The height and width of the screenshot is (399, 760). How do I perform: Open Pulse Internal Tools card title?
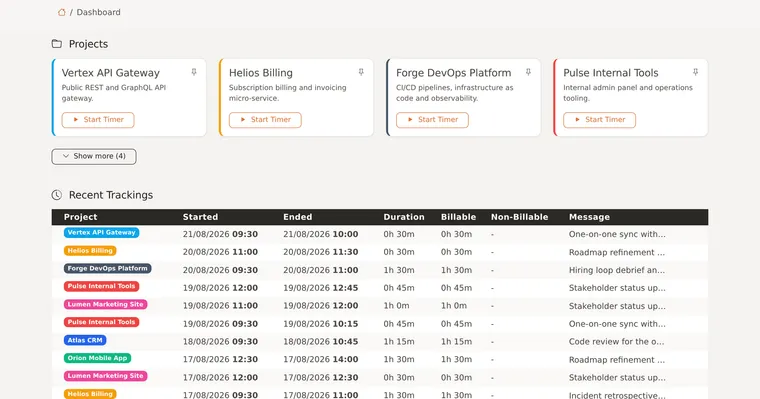[611, 73]
